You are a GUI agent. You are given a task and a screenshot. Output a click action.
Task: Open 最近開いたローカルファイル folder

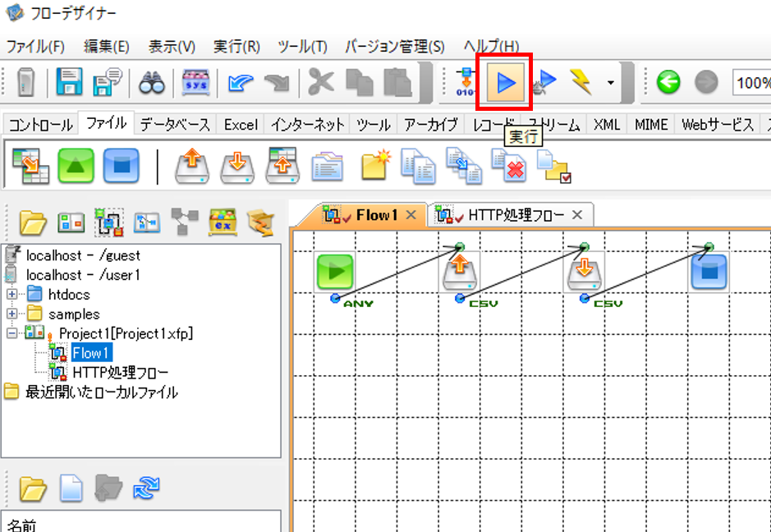[x=101, y=393]
